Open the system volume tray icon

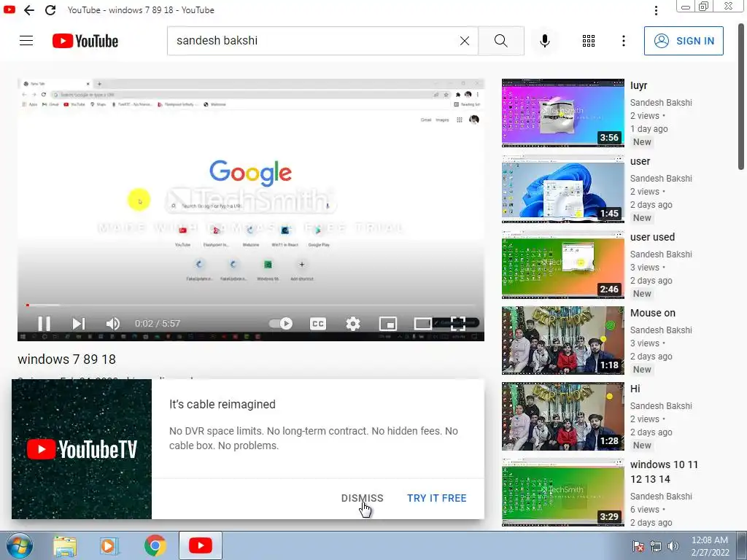point(673,546)
